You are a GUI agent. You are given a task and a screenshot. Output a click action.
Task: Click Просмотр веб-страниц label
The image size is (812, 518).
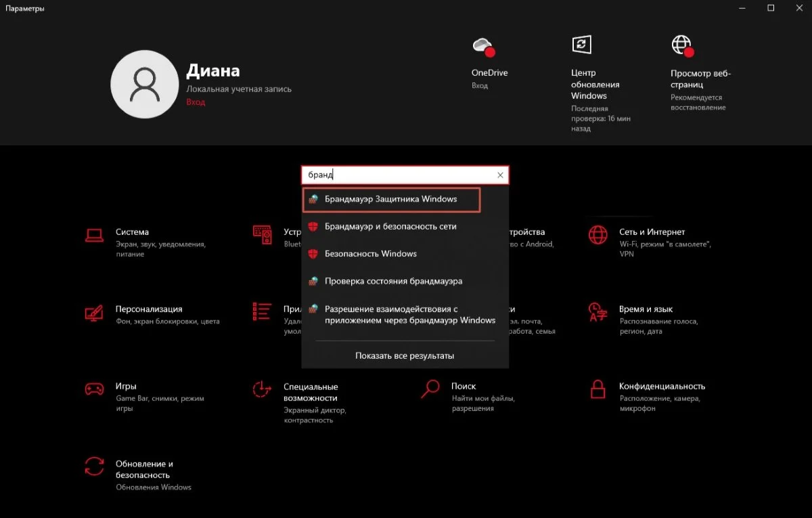pyautogui.click(x=700, y=79)
